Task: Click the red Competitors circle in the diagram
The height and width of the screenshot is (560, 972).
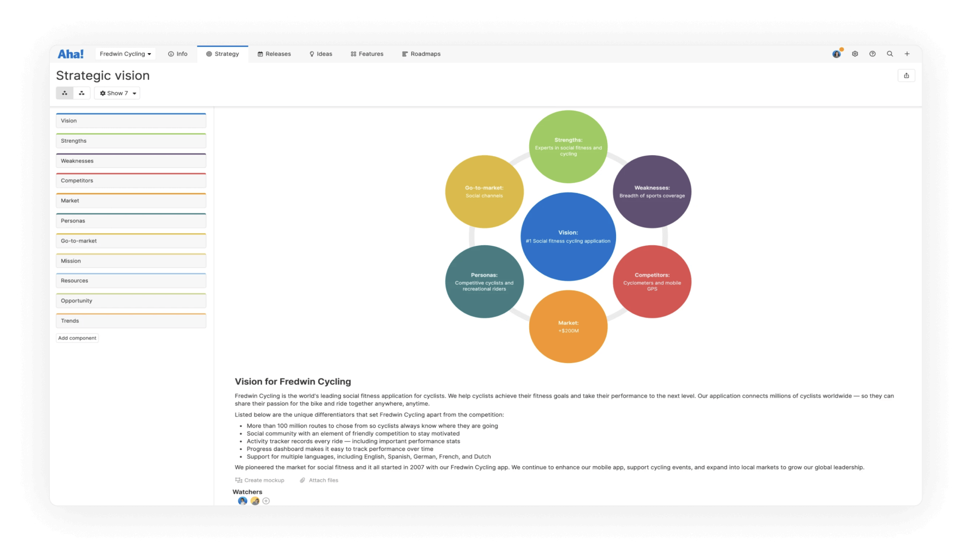Action: [x=652, y=282]
